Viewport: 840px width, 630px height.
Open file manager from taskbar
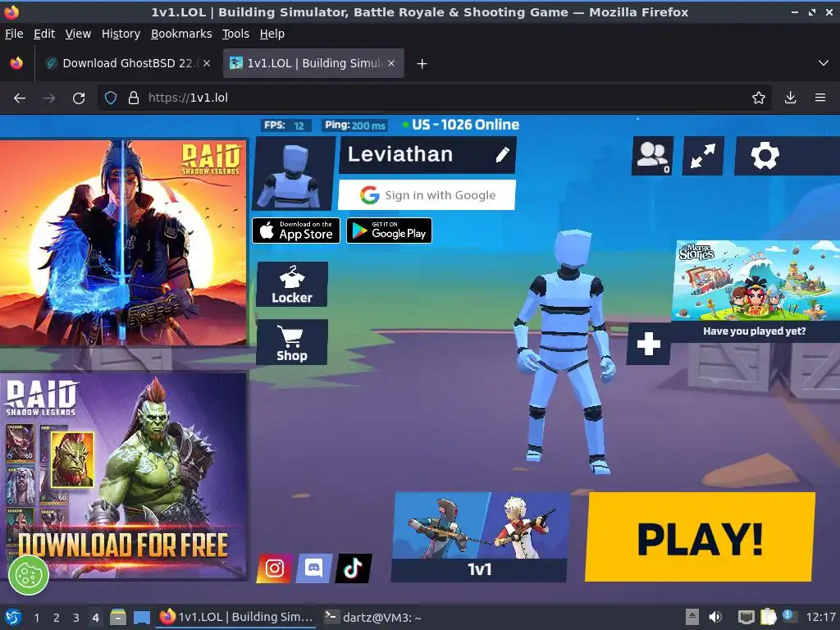click(x=118, y=618)
